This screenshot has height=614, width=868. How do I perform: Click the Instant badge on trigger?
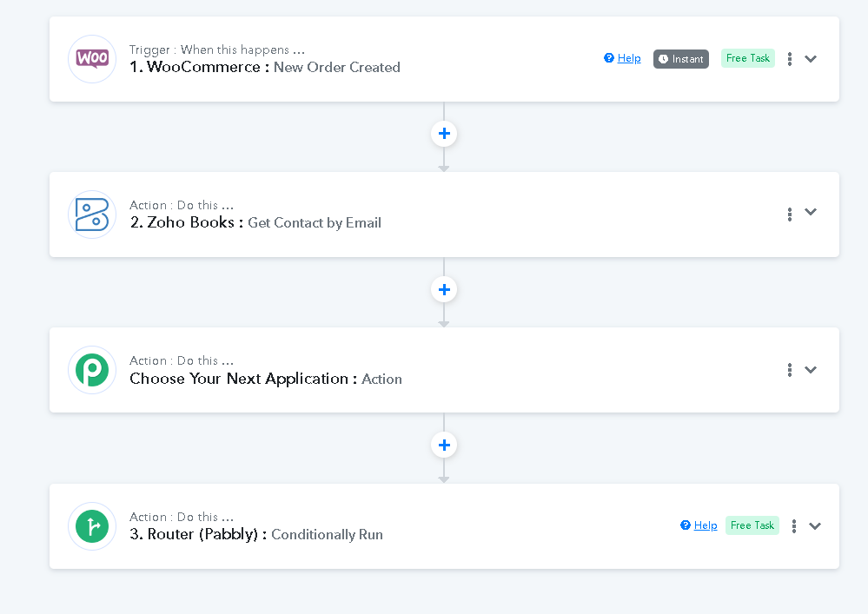tap(681, 59)
